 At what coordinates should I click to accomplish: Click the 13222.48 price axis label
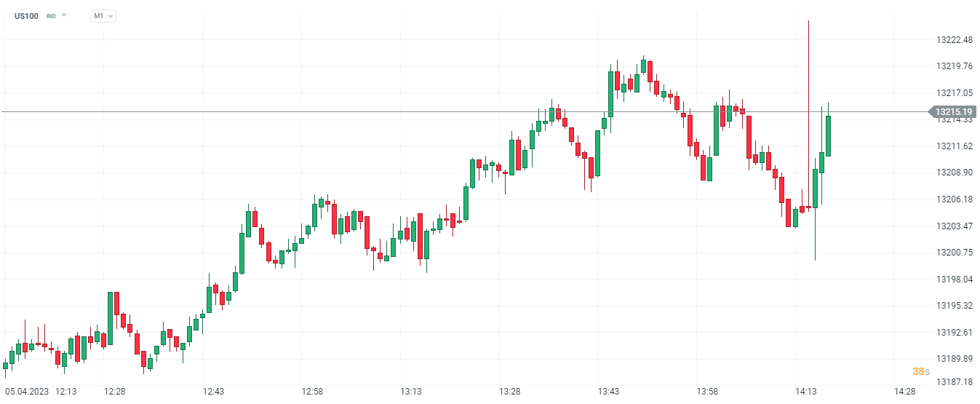pos(955,40)
